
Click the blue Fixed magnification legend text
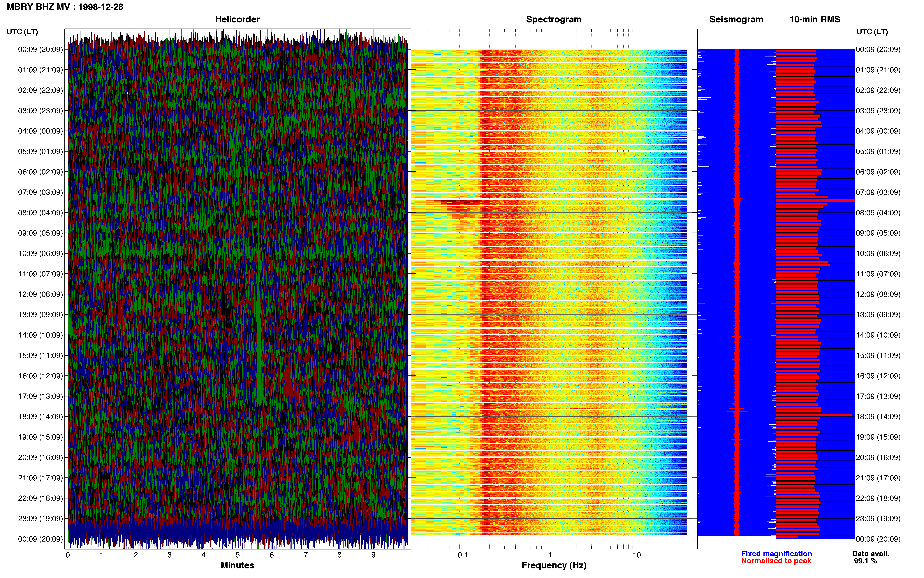[776, 554]
